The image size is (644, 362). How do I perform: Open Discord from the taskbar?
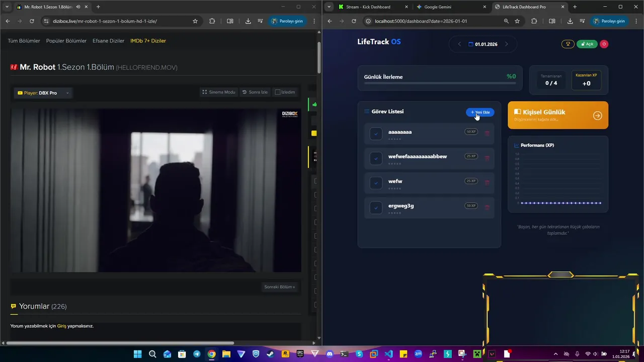(x=330, y=354)
